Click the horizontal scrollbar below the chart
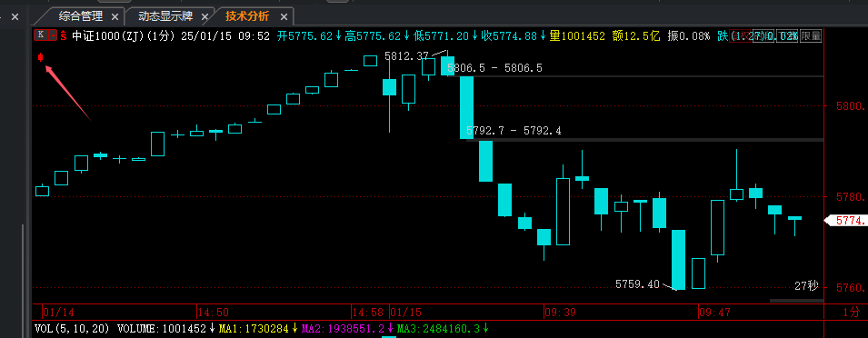Viewport: 868px width, 338px height. click(x=796, y=301)
